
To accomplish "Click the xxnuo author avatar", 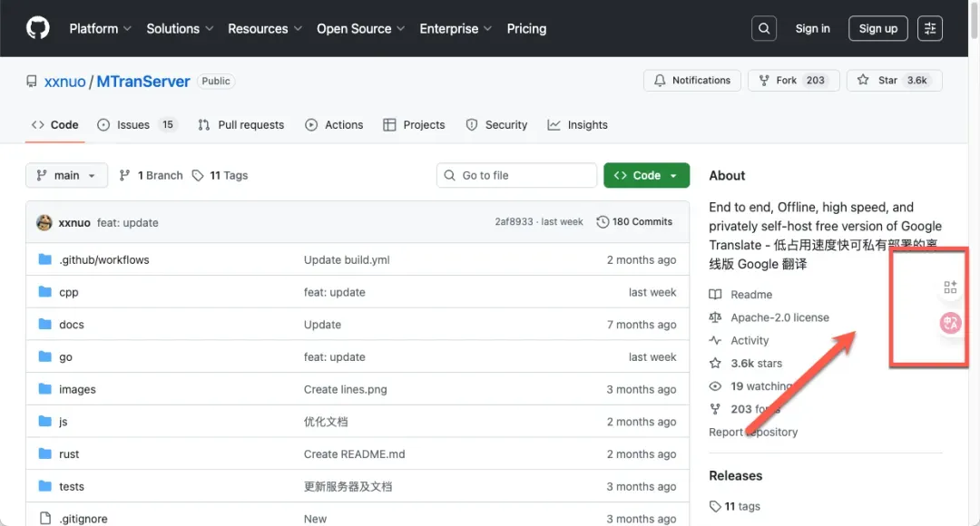I will pyautogui.click(x=44, y=222).
